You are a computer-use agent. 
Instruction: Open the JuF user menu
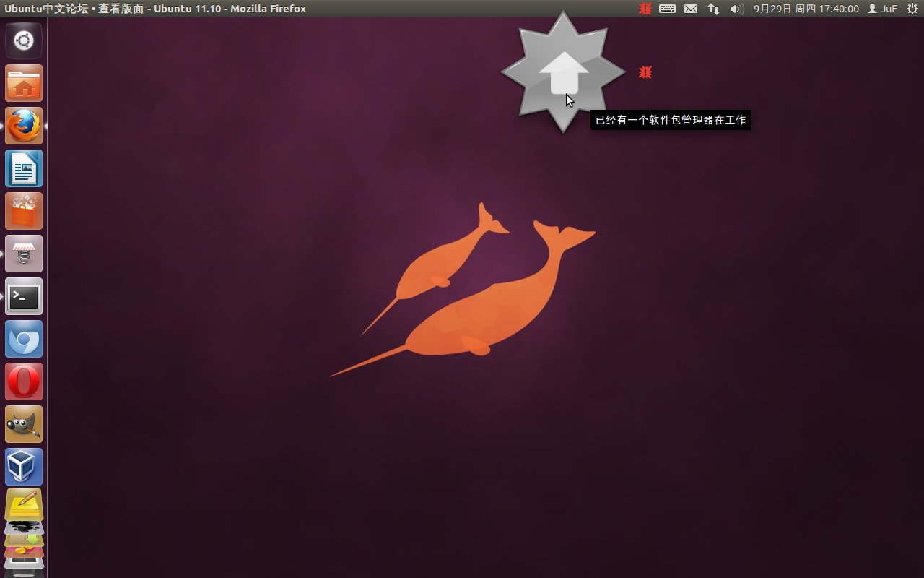point(882,9)
